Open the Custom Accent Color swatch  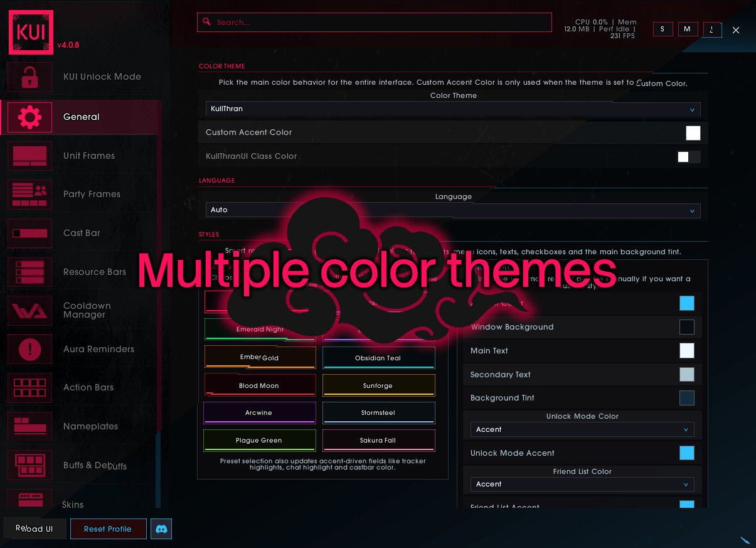pyautogui.click(x=693, y=133)
